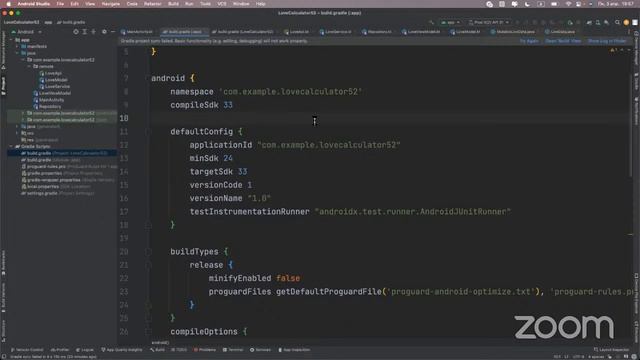640x360 pixels.
Task: Select LoveViewModel in project tree
Action: (x=52, y=93)
